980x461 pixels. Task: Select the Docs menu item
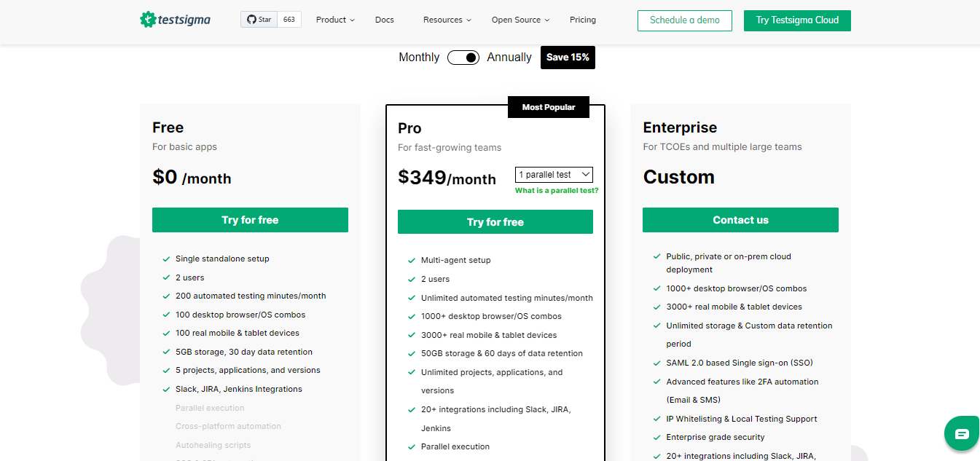[384, 20]
